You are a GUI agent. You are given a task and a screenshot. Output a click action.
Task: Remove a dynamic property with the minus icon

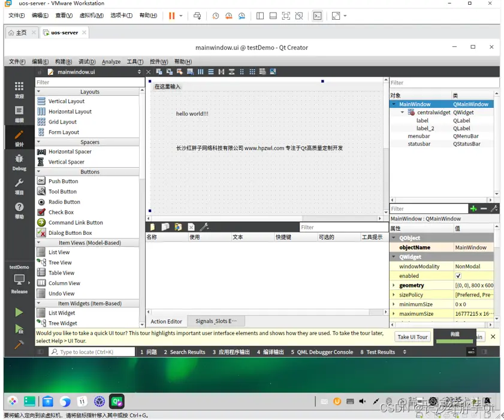click(x=484, y=209)
